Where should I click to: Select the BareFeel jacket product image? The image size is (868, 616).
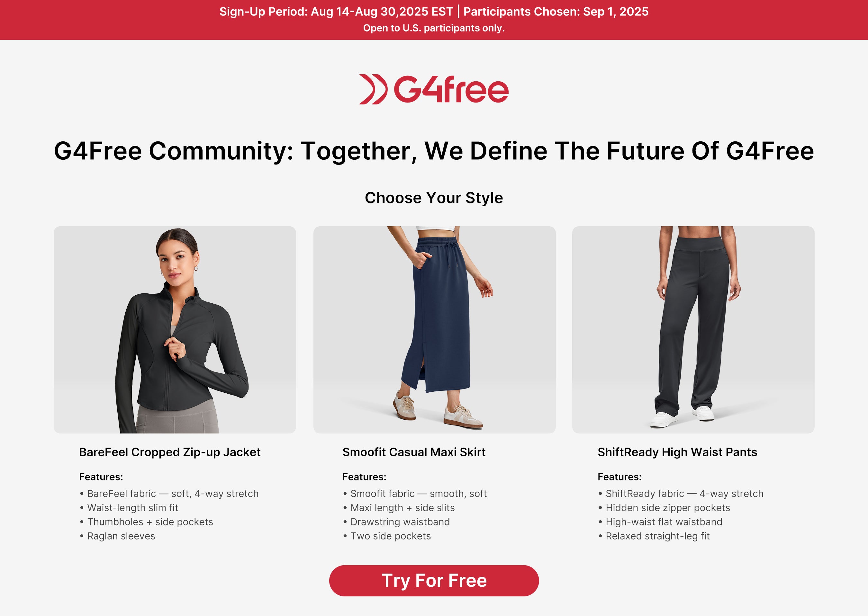[175, 330]
